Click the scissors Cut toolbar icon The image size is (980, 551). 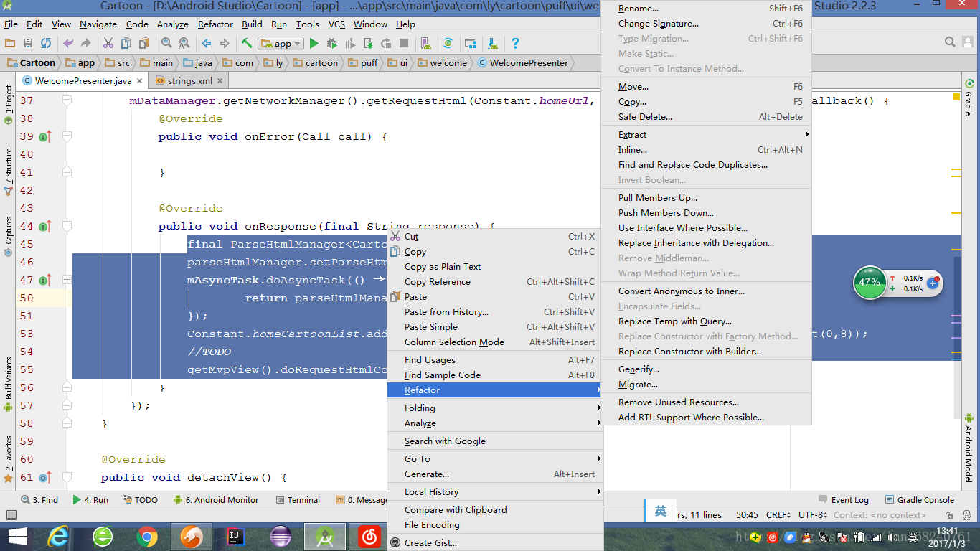point(108,43)
